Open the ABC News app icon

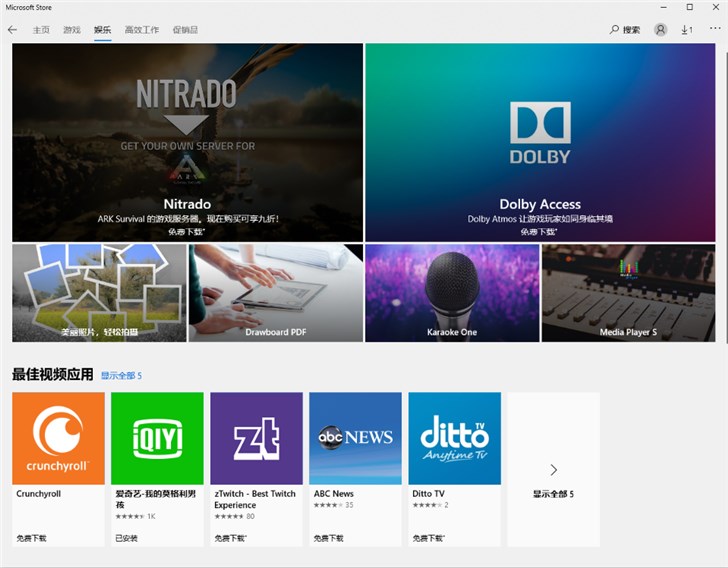[356, 438]
